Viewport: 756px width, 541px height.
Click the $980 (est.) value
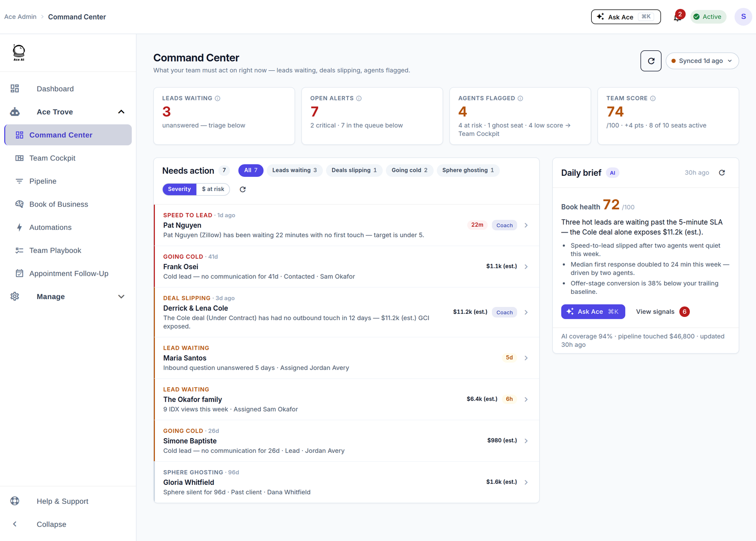click(x=502, y=440)
